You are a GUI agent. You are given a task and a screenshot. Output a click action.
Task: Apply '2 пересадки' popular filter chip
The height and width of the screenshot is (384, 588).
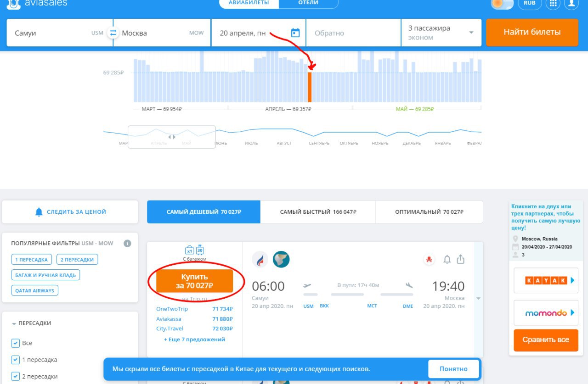point(77,260)
